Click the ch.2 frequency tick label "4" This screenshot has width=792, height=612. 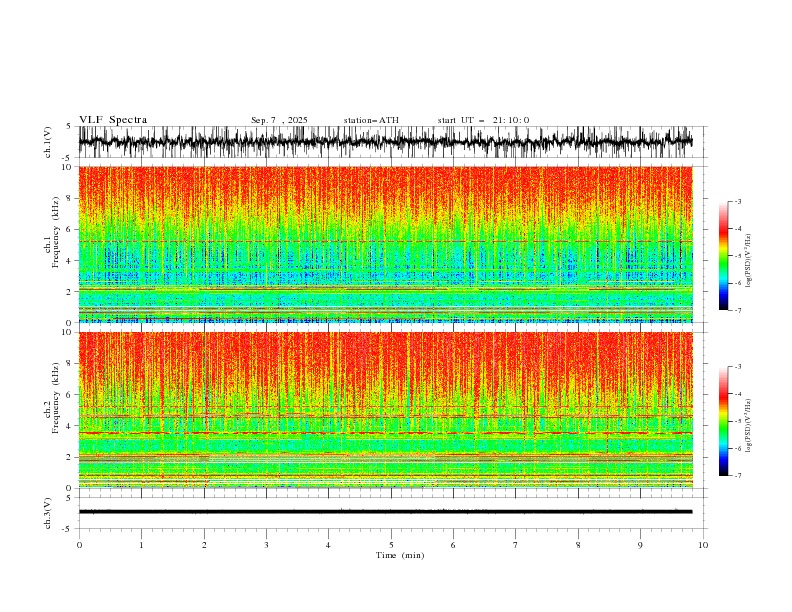click(70, 426)
